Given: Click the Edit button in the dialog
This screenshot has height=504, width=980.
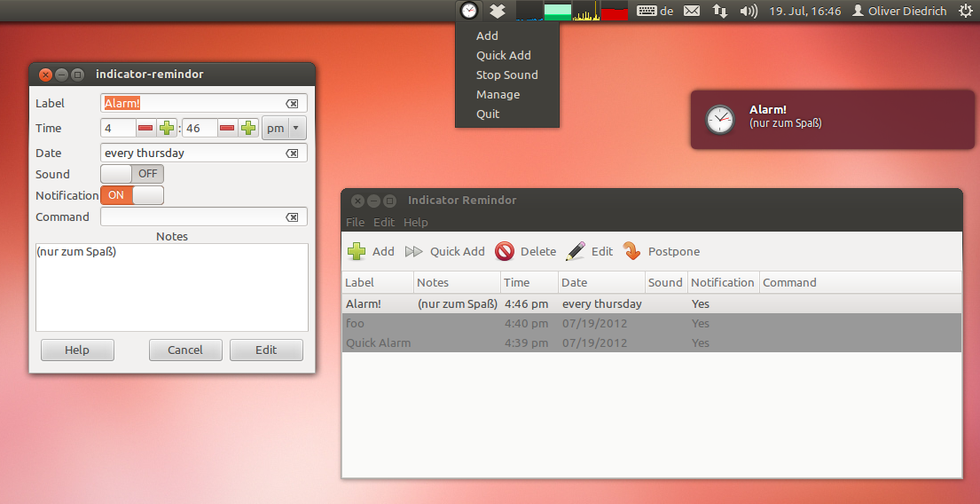Looking at the screenshot, I should [x=266, y=350].
